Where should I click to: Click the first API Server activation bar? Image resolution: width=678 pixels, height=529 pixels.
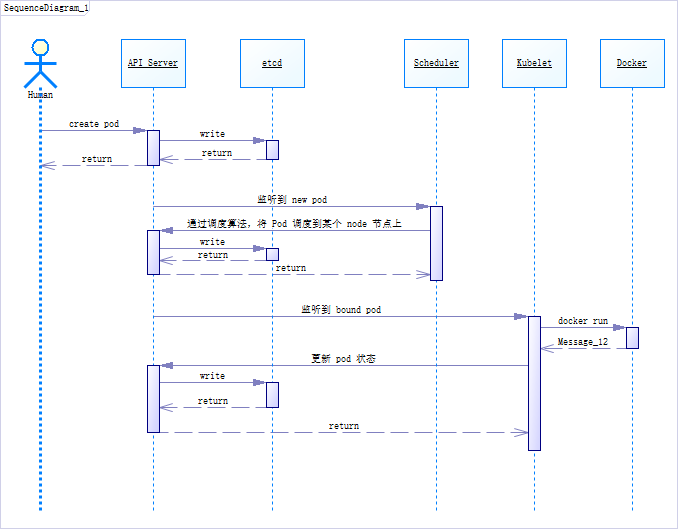coord(154,148)
